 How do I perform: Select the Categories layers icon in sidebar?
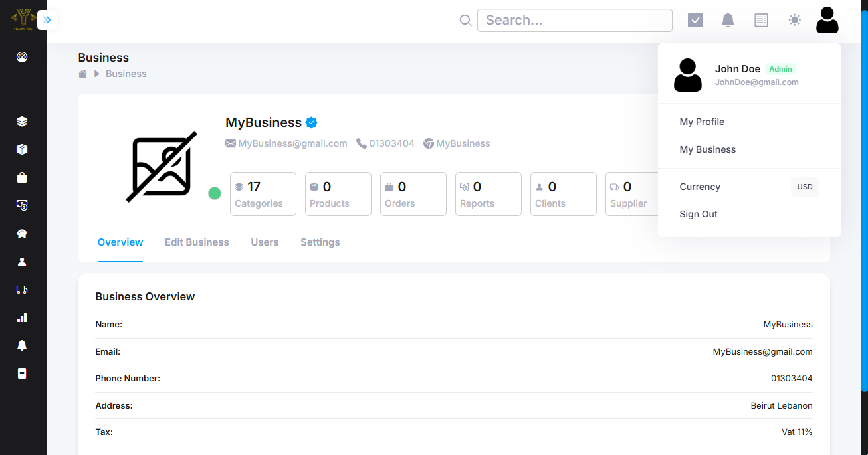(22, 121)
